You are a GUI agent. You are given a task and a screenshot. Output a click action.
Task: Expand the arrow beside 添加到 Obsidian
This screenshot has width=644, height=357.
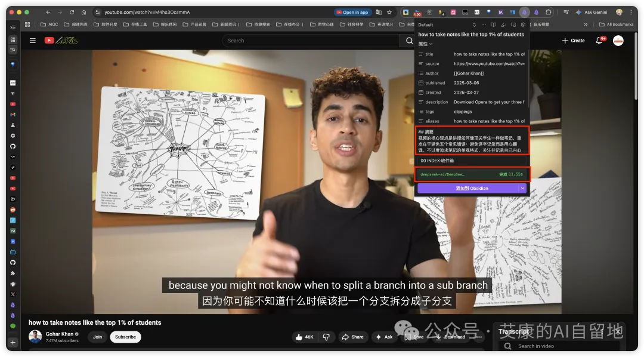(x=523, y=188)
